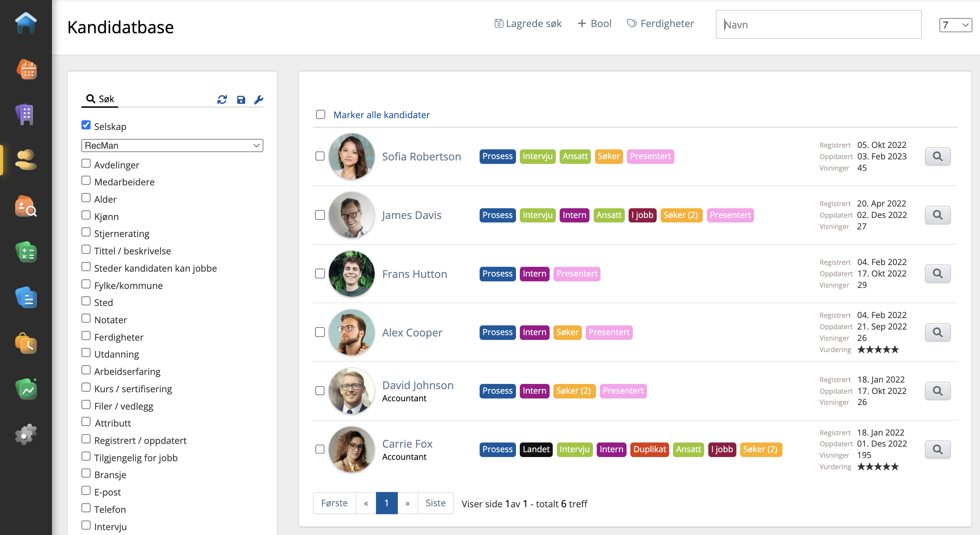
Task: Open the gear settings sidebar icon
Action: (26, 434)
